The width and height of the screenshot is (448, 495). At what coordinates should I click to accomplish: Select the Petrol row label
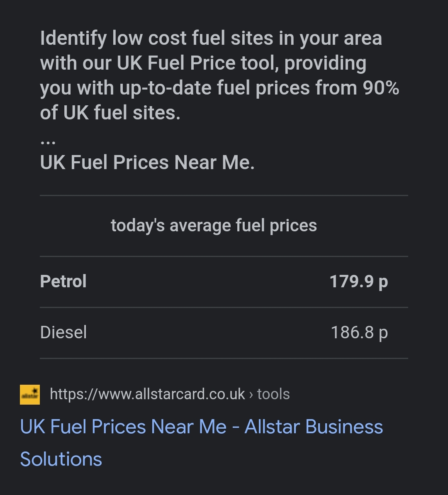[63, 281]
